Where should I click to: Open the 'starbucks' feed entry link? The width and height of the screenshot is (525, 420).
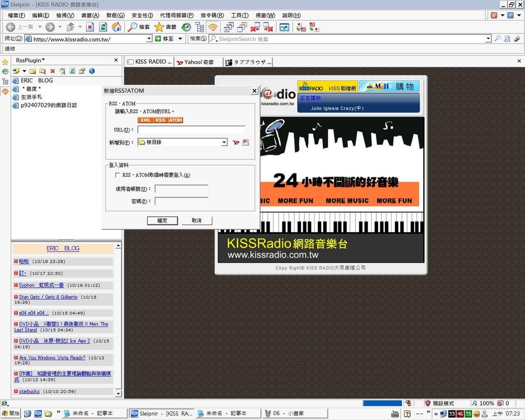point(29,391)
